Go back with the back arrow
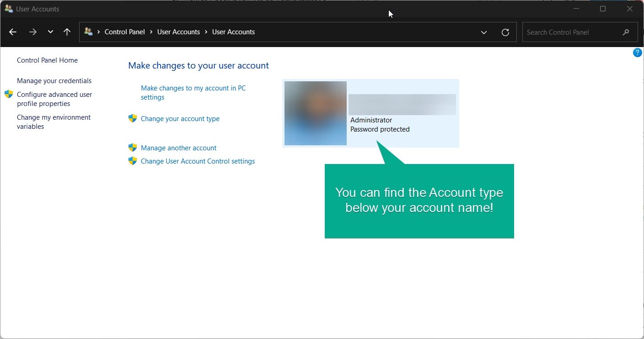The width and height of the screenshot is (644, 339). pos(13,32)
